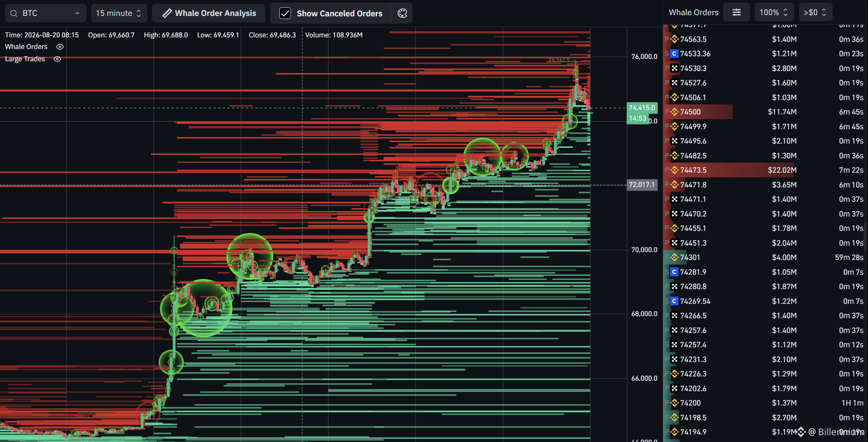Toggle Whale Orders visibility eye icon
The image size is (868, 442).
[x=60, y=47]
